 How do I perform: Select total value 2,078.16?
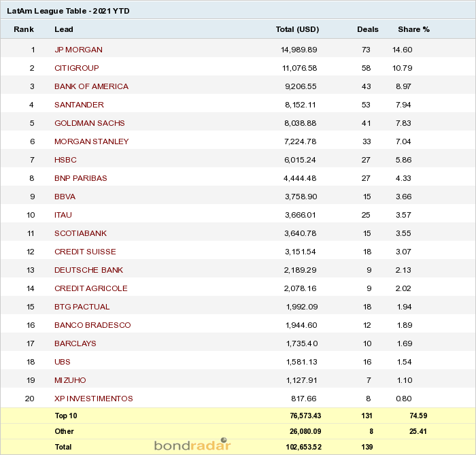point(301,288)
